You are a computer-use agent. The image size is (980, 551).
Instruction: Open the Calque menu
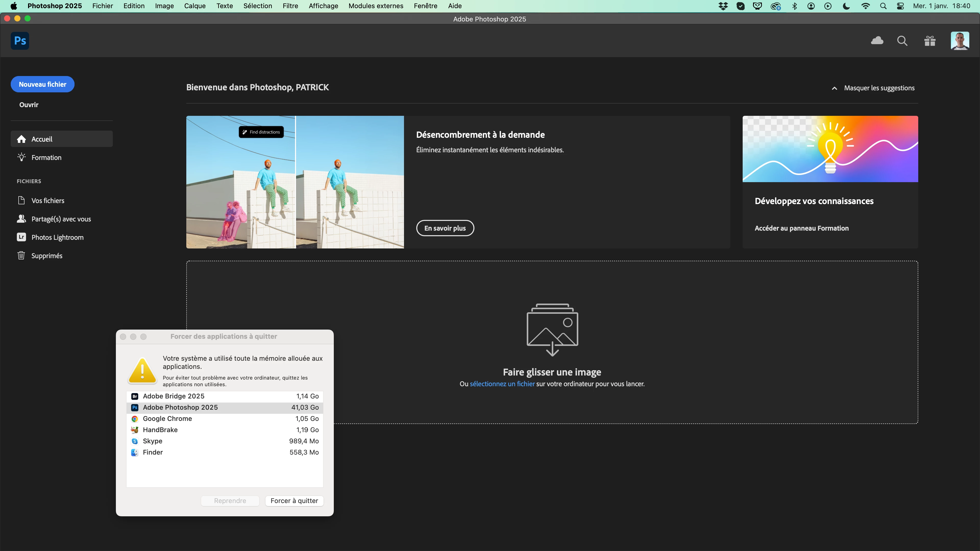pyautogui.click(x=194, y=6)
